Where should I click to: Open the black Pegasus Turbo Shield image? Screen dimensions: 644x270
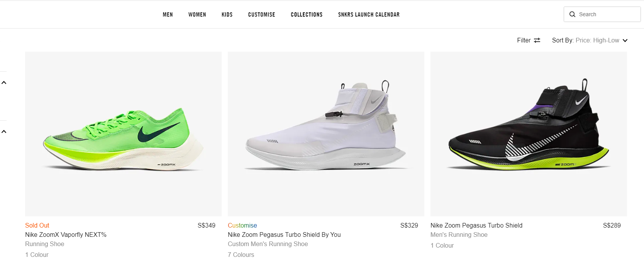529,134
